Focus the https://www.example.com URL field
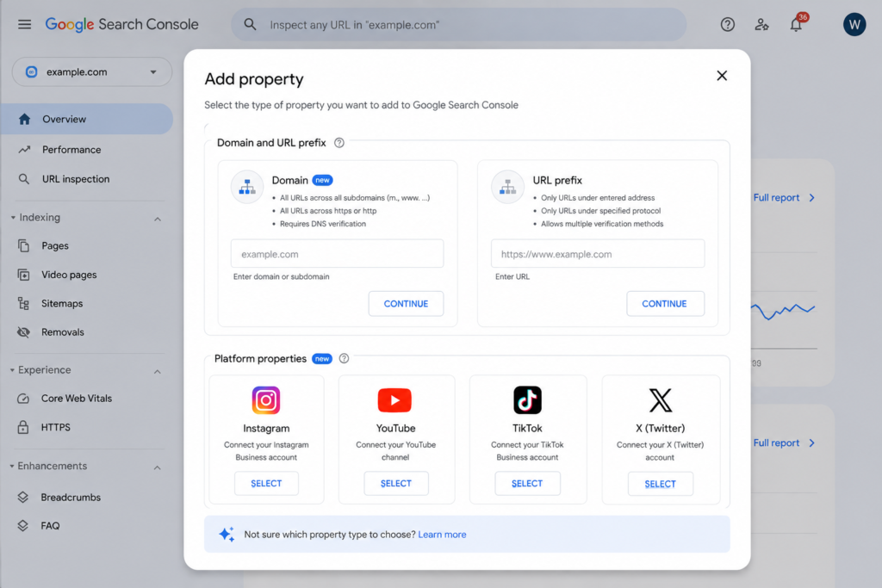 point(598,254)
